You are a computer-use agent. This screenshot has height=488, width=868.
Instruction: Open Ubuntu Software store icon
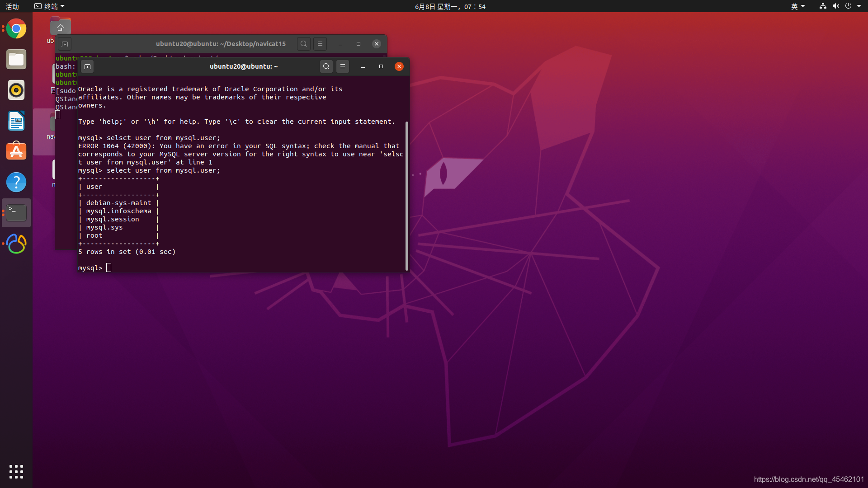click(16, 151)
